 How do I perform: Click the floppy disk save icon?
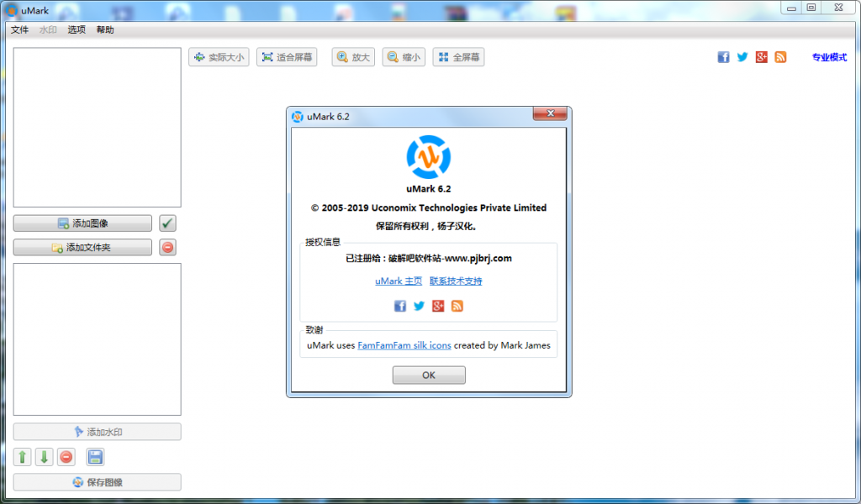[95, 457]
